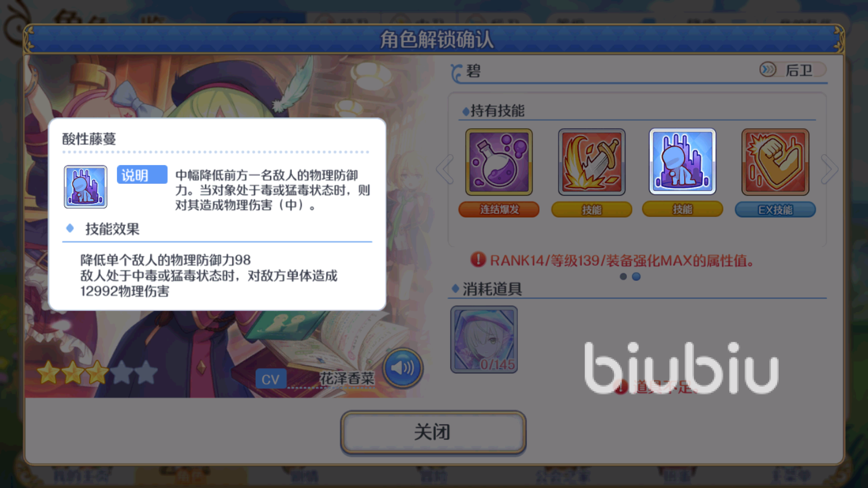Show more skills with the right arrow
The image size is (868, 488).
830,169
